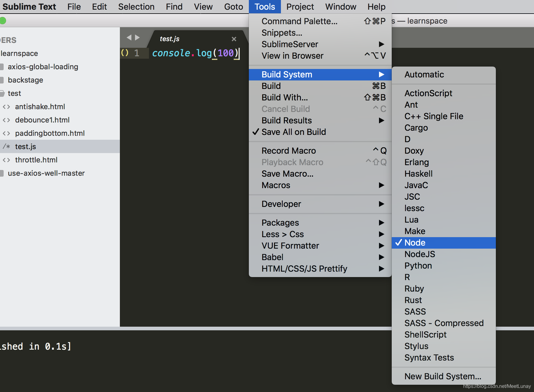The height and width of the screenshot is (392, 534).
Task: Start Record Macro
Action: 320,151
